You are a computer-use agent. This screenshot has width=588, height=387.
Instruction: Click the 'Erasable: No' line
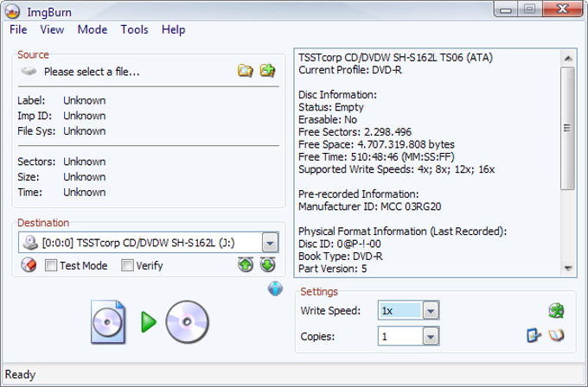pos(328,119)
